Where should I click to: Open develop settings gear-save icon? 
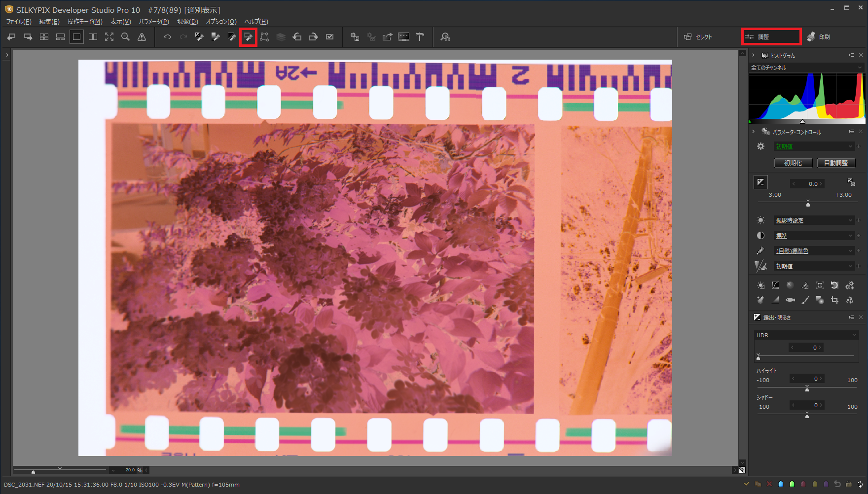355,37
